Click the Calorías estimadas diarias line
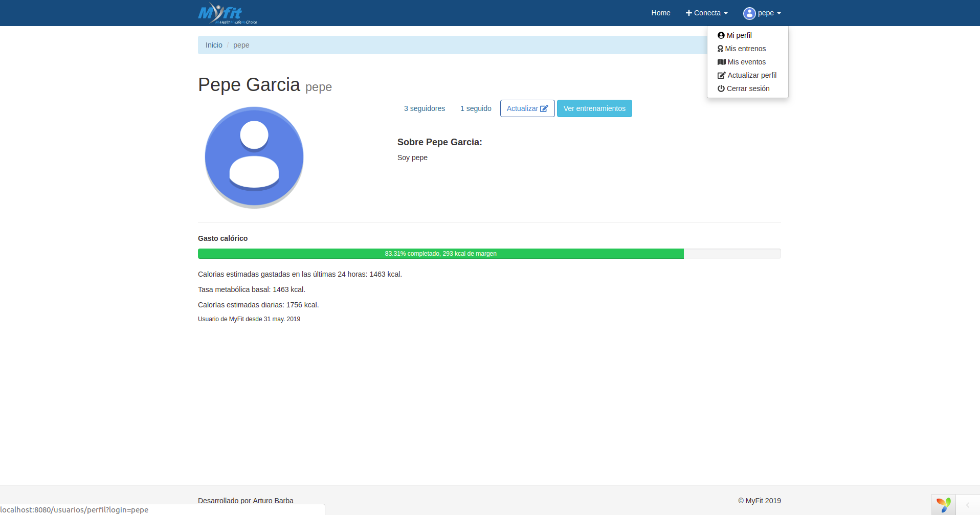This screenshot has width=980, height=515. (x=258, y=305)
